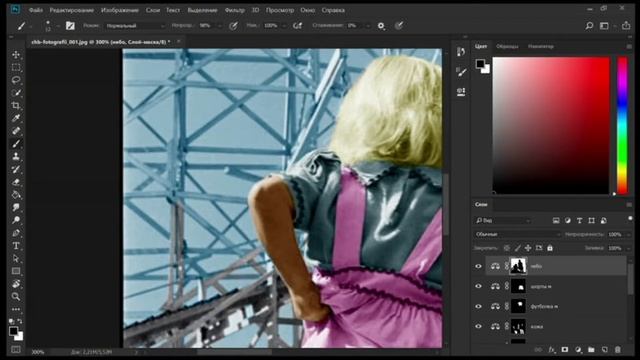This screenshot has height=360, width=640.
Task: Select the Eraser tool
Action: click(x=16, y=182)
